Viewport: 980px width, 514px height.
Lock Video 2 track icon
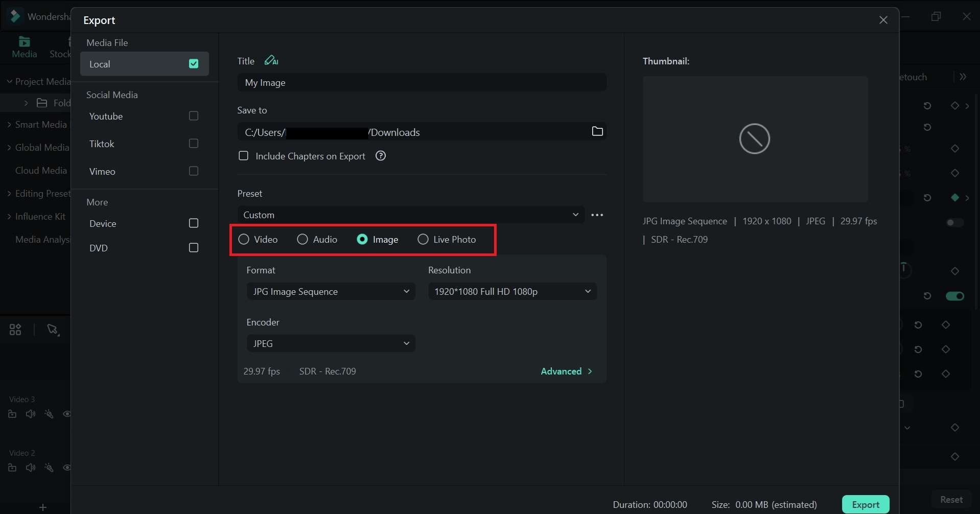pos(12,468)
